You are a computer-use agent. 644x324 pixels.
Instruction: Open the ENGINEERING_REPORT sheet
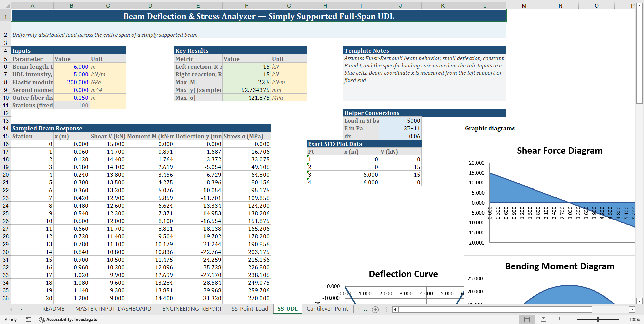pyautogui.click(x=192, y=309)
